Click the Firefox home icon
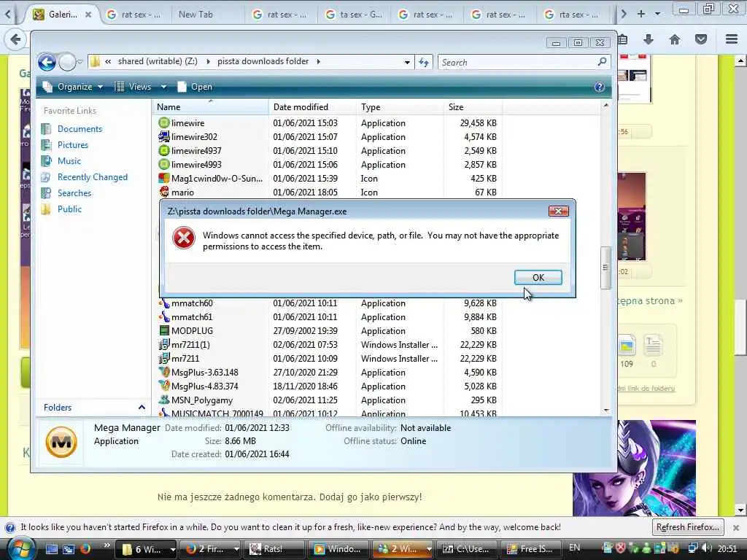The height and width of the screenshot is (560, 747). [x=675, y=39]
